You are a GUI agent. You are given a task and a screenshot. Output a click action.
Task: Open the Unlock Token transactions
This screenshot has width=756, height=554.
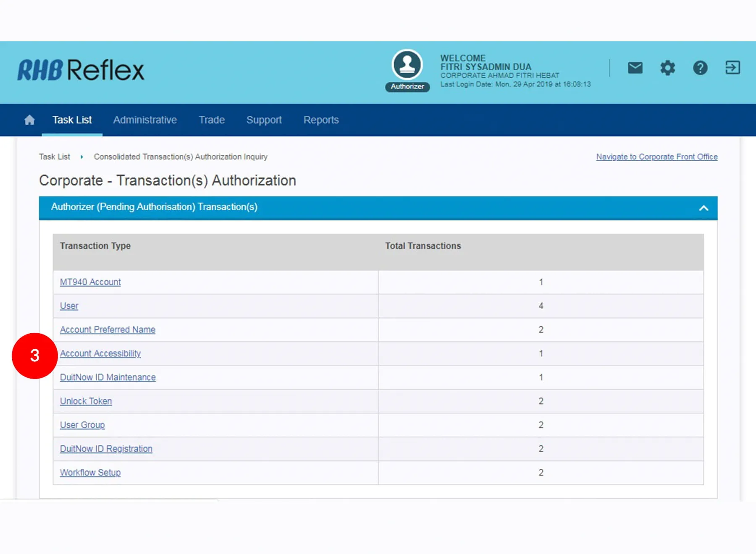tap(86, 401)
